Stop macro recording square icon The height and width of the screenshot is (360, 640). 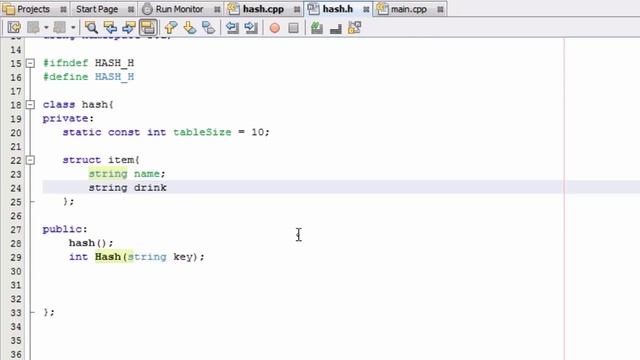coord(293,28)
